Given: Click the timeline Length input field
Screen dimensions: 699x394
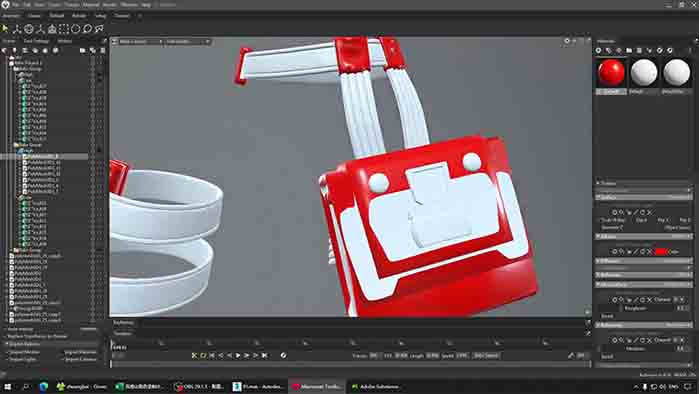Looking at the screenshot, I should [x=432, y=356].
